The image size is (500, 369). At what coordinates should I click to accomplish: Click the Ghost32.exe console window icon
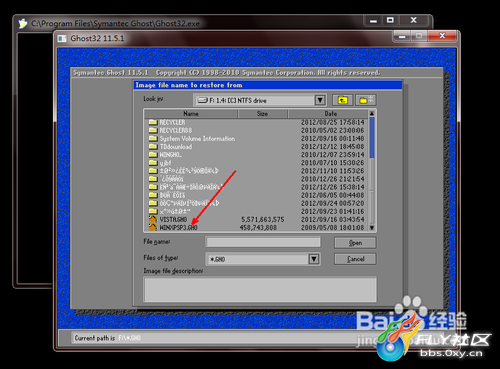point(23,24)
